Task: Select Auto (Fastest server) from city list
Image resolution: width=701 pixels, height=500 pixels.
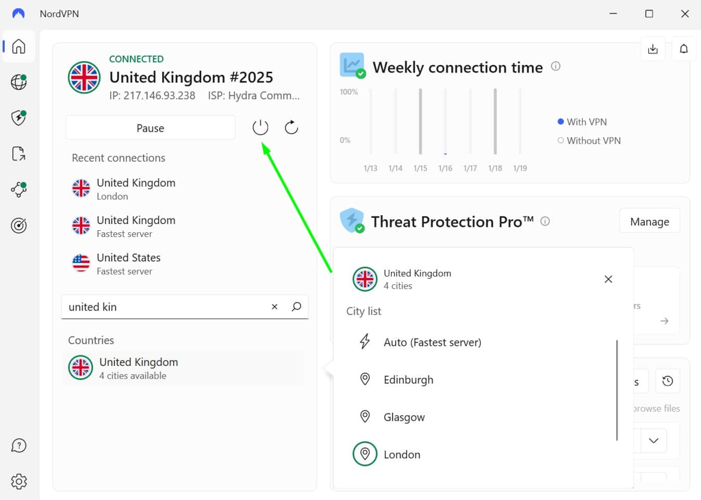Action: pos(432,342)
